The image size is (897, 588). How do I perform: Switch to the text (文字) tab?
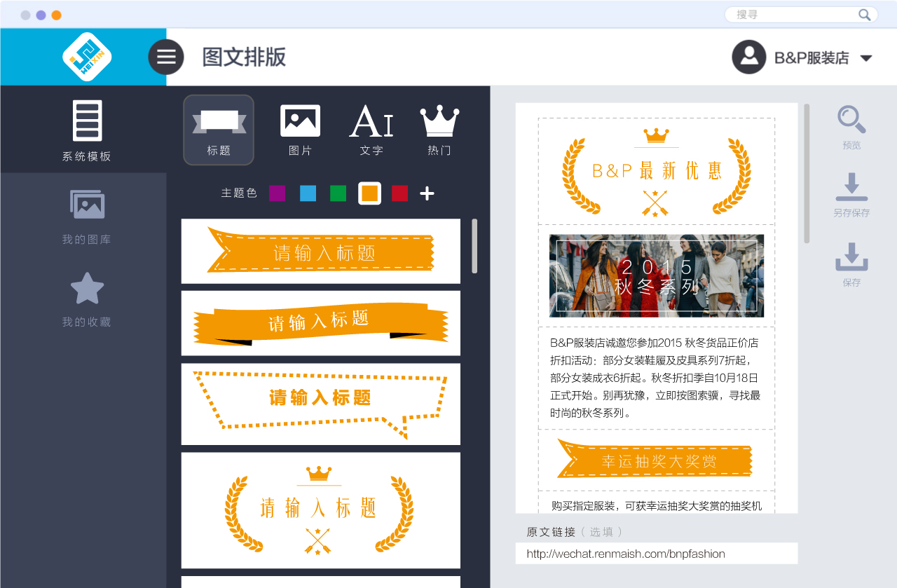click(x=371, y=130)
